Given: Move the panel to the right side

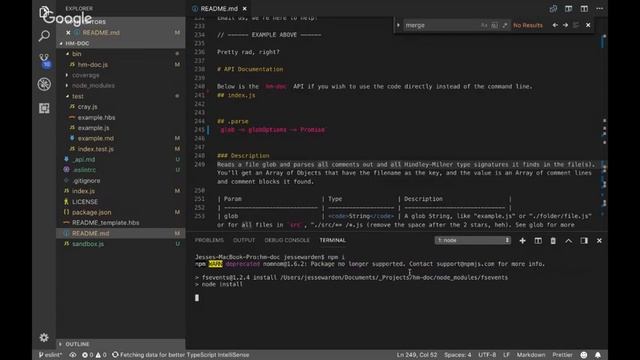Looking at the screenshot, I should coord(584,241).
